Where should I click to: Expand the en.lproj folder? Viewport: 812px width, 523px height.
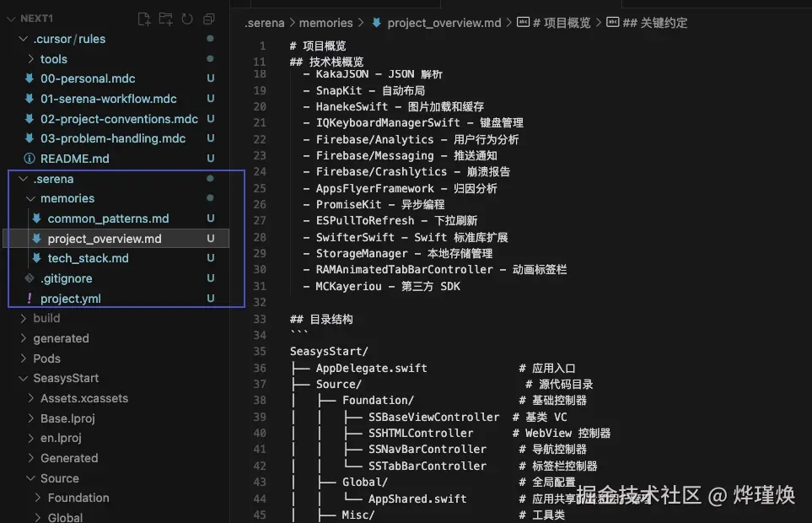pyautogui.click(x=30, y=438)
